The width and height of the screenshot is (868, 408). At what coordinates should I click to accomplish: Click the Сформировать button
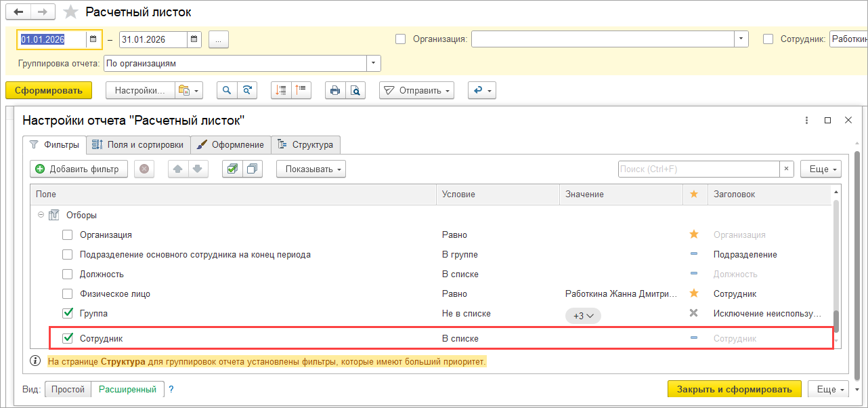coord(48,90)
